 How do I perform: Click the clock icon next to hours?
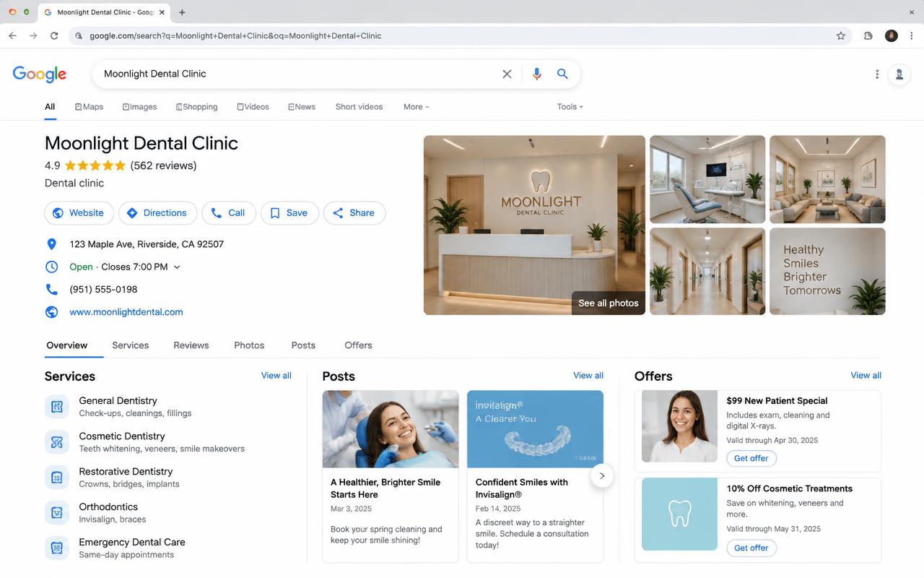51,267
